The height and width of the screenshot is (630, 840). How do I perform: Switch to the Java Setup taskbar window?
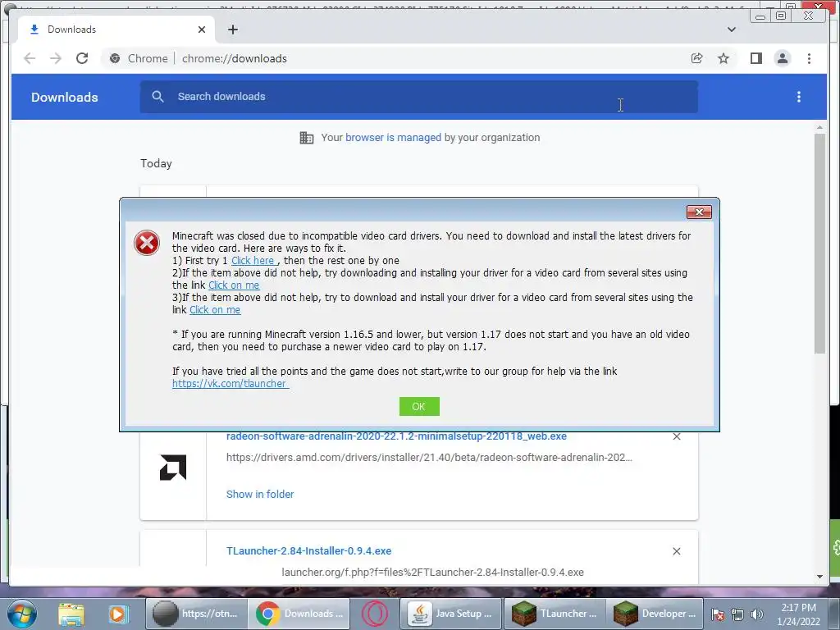[450, 614]
